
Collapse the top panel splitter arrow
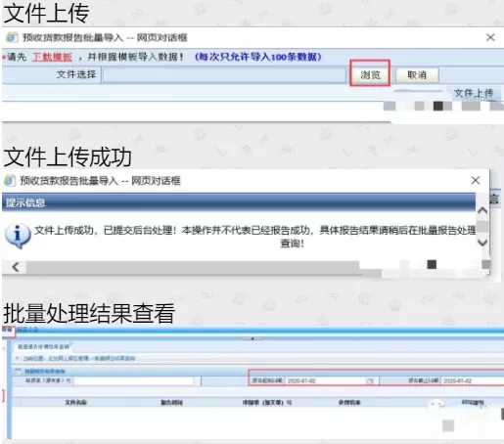pyautogui.click(x=252, y=338)
